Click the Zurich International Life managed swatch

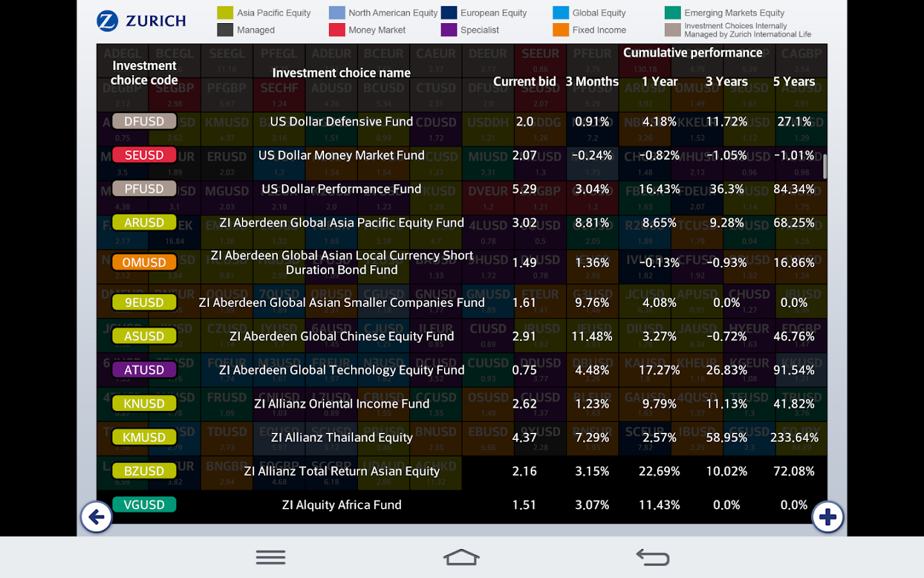672,30
